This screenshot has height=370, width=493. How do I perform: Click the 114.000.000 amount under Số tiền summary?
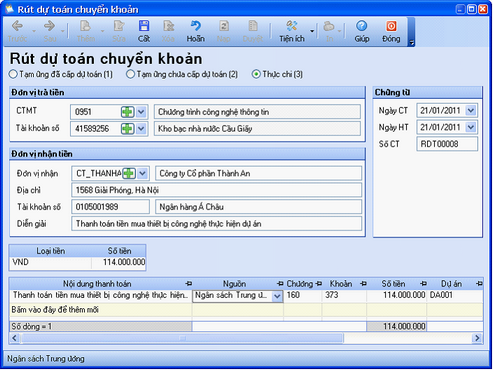[119, 262]
